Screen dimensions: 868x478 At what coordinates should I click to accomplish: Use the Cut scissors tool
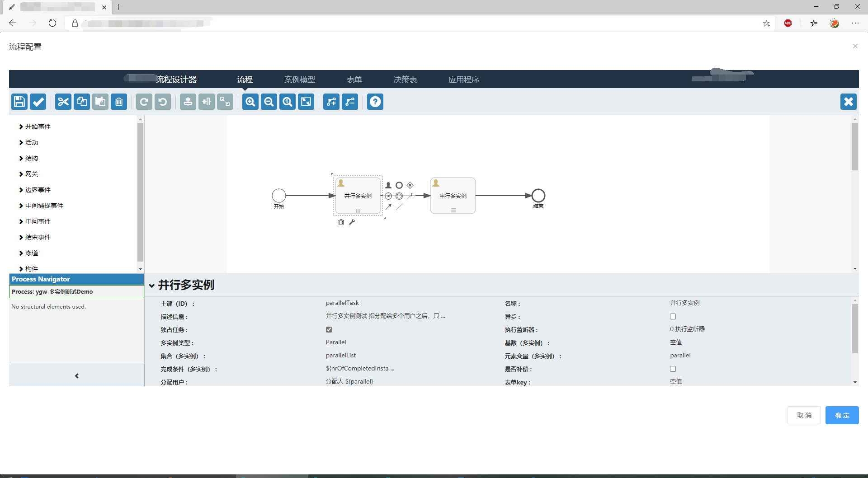tap(63, 102)
